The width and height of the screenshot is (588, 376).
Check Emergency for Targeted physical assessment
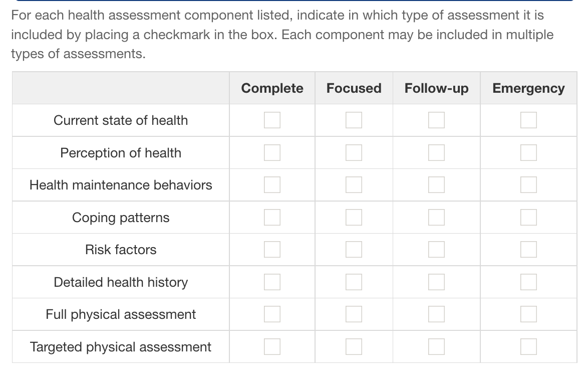click(528, 346)
